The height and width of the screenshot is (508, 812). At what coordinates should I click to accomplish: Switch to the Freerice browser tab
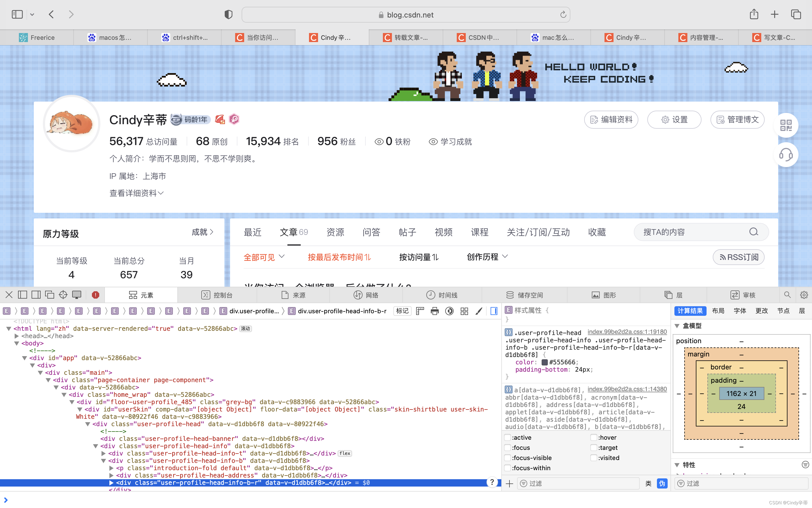[37, 37]
